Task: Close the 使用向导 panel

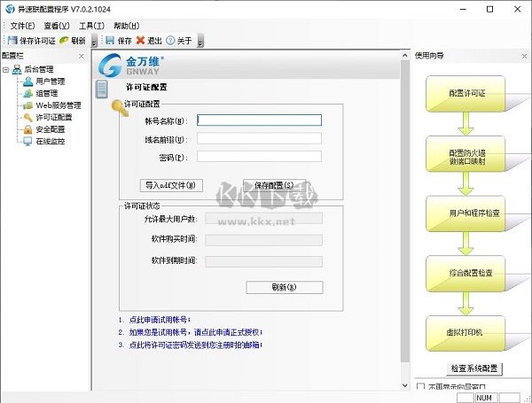Action: click(525, 56)
